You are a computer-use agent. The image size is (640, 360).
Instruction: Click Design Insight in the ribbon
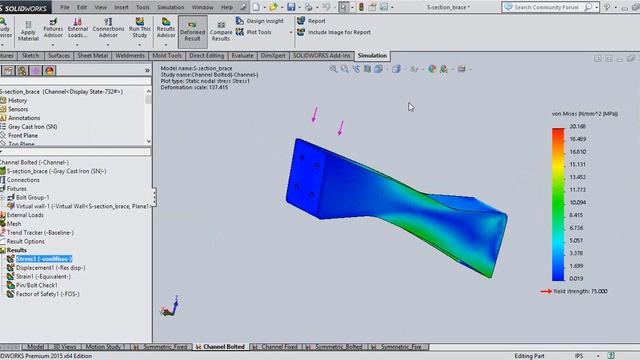point(260,21)
